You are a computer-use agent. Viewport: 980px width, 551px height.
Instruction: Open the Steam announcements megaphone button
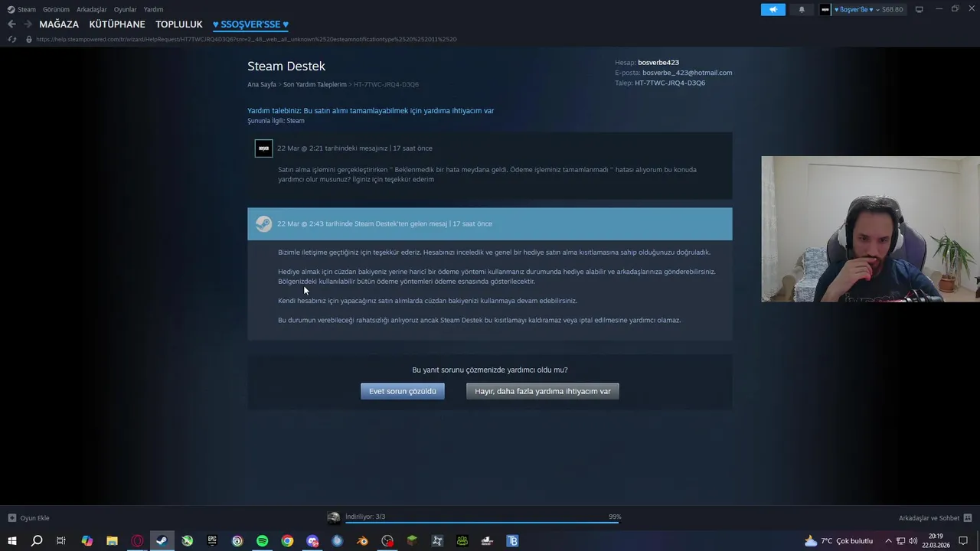coord(773,10)
